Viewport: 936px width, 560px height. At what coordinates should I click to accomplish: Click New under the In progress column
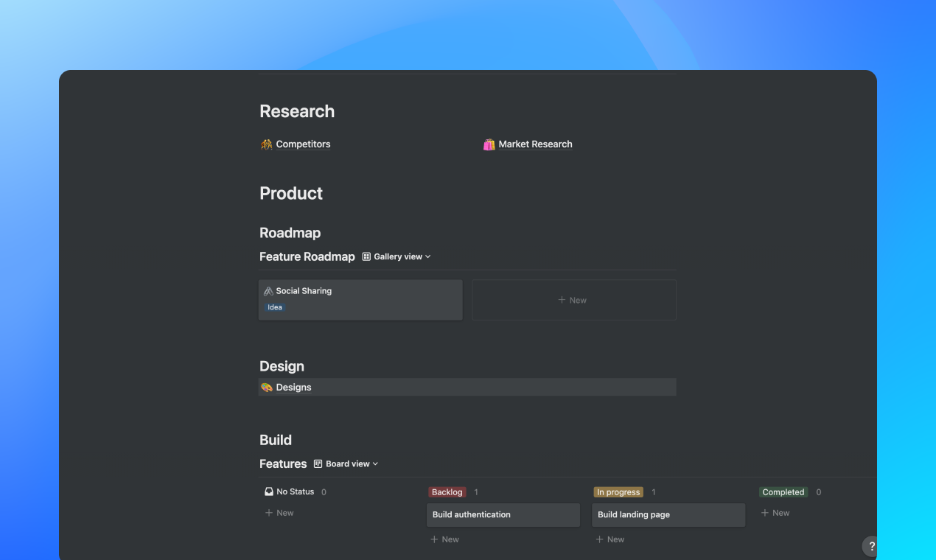pos(610,539)
